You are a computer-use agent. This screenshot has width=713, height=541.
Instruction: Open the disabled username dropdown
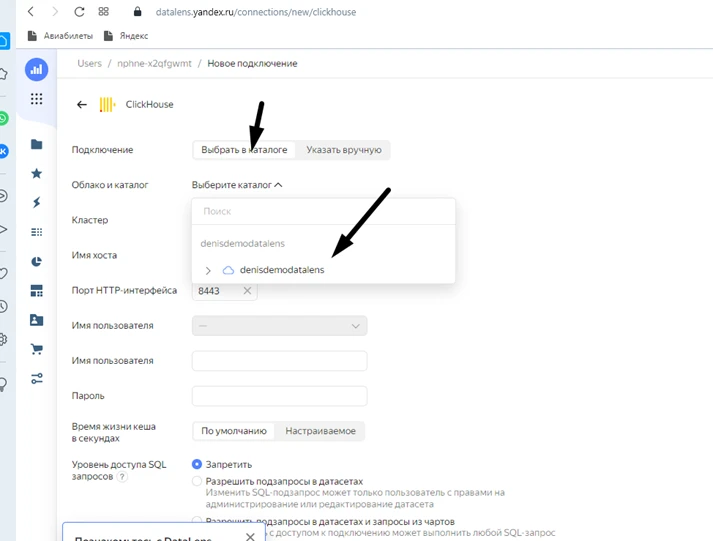(279, 326)
